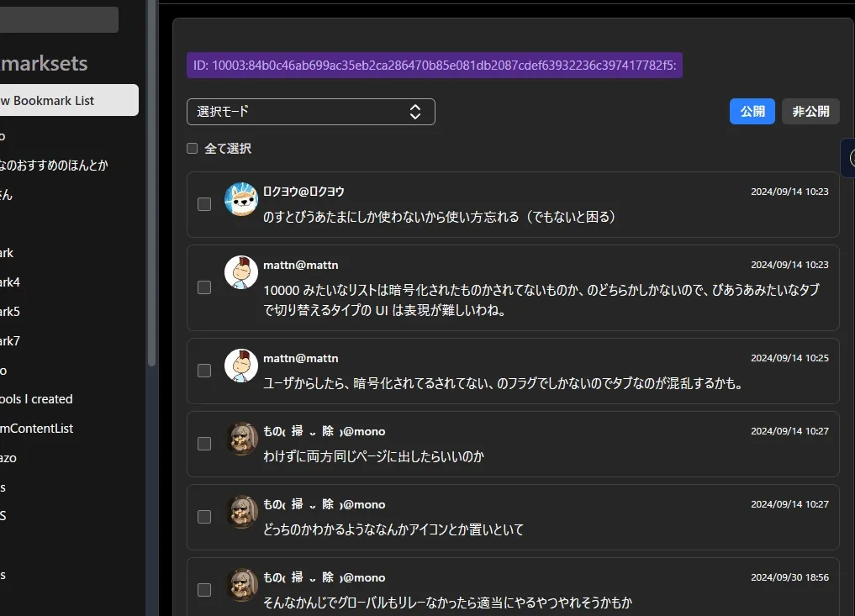
Task: Click ロクヨウ's avatar icon
Action: [241, 200]
